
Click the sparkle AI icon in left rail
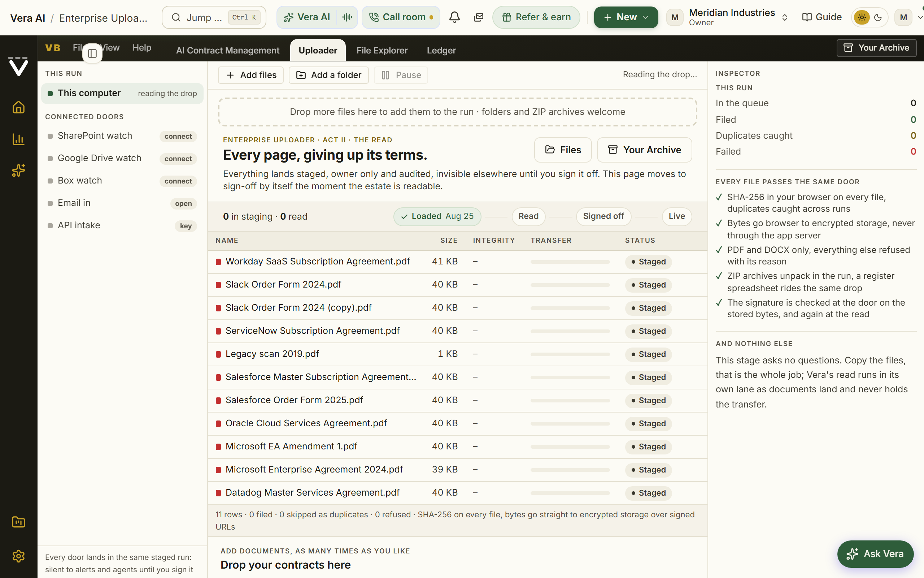[18, 171]
